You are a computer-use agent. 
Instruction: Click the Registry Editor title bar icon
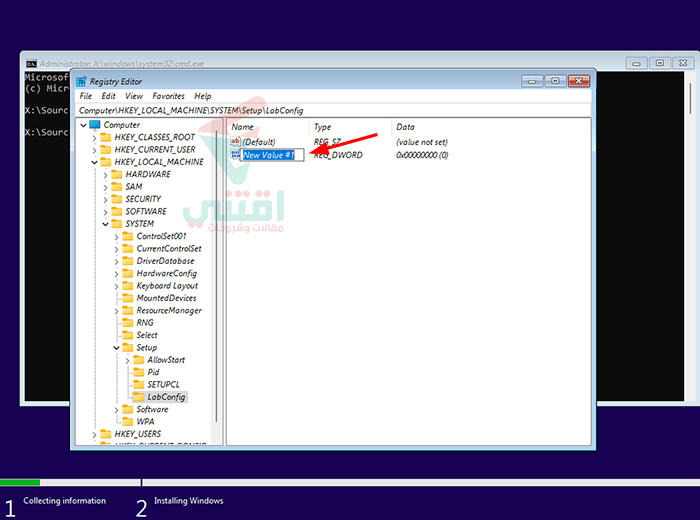[81, 81]
